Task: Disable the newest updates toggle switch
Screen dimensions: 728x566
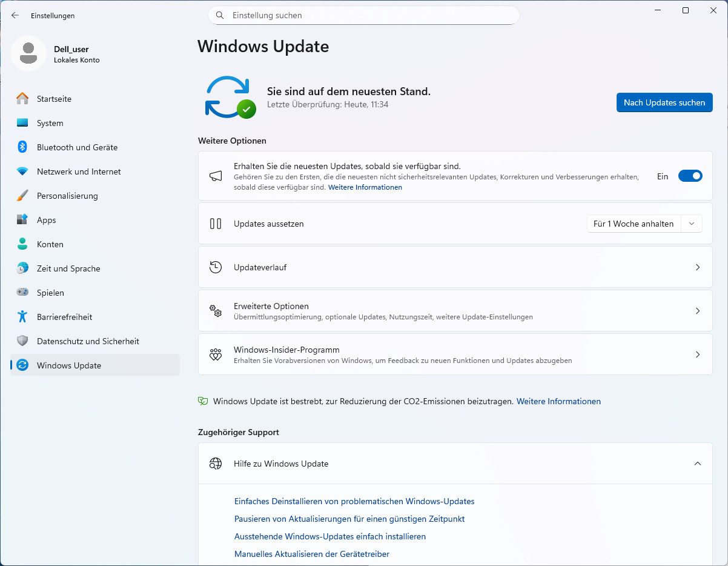Action: click(690, 176)
